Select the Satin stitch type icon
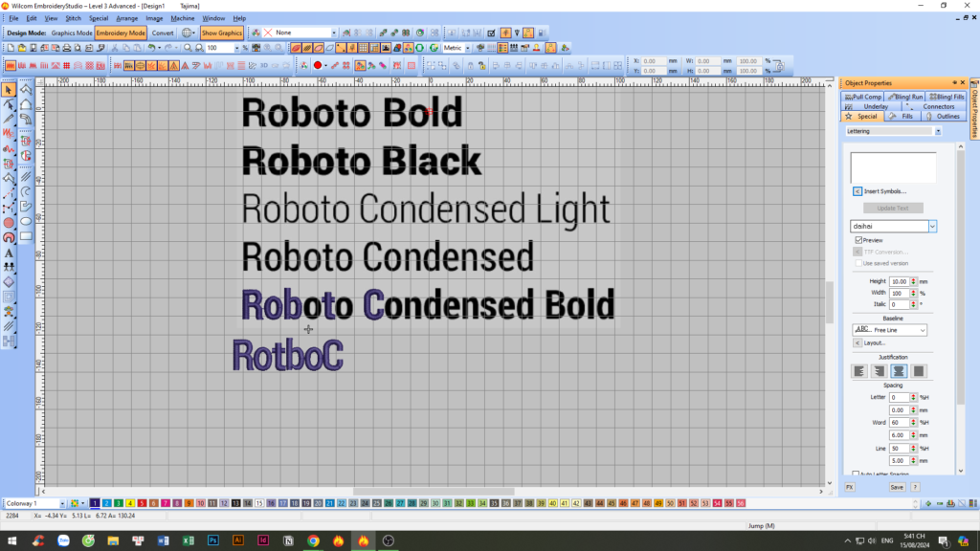This screenshot has width=980, height=551. point(11,65)
